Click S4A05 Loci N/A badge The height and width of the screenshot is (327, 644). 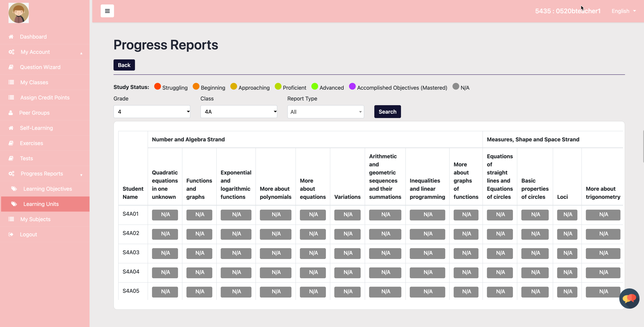pos(567,292)
